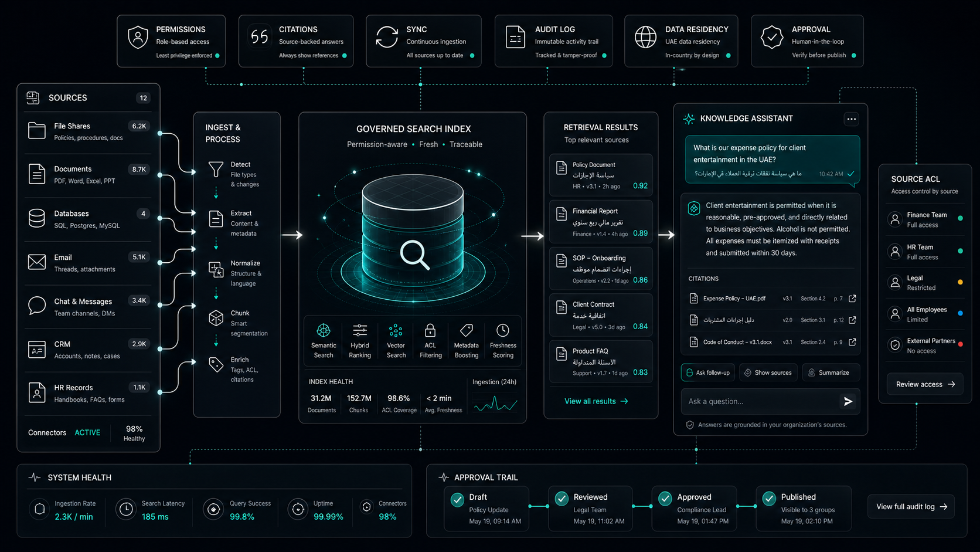
Task: Click the Show sources button
Action: 767,372
